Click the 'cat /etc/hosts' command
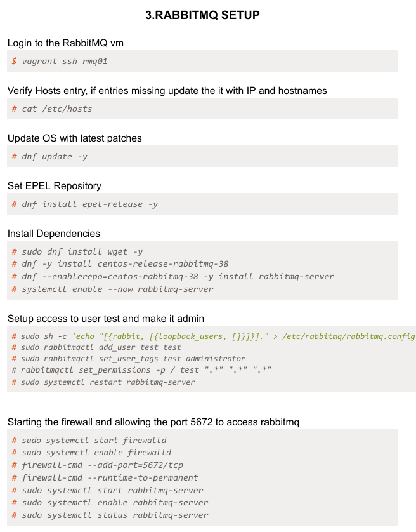This screenshot has width=416, height=532. (56, 109)
